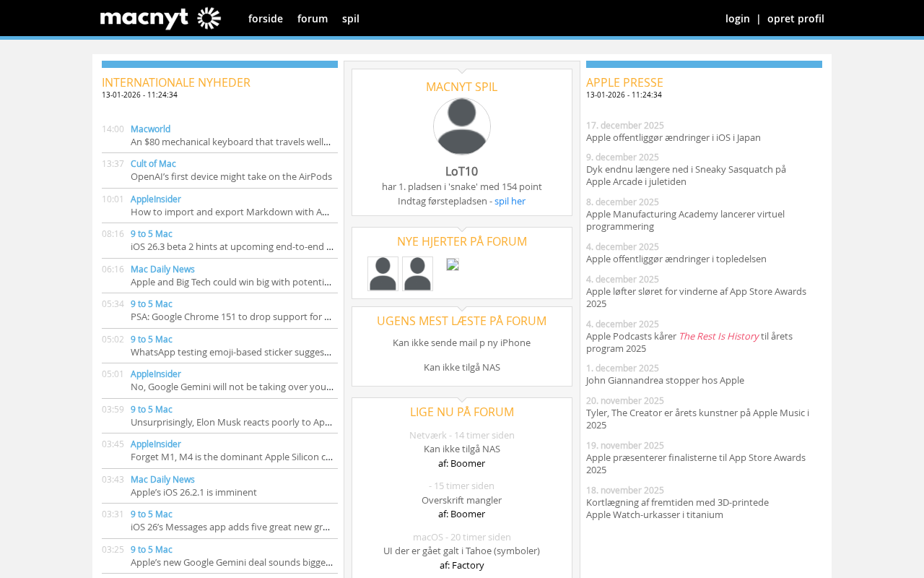Viewport: 924px width, 578px height.
Task: Open the $80 mechanical keyboard headline
Action: (231, 142)
